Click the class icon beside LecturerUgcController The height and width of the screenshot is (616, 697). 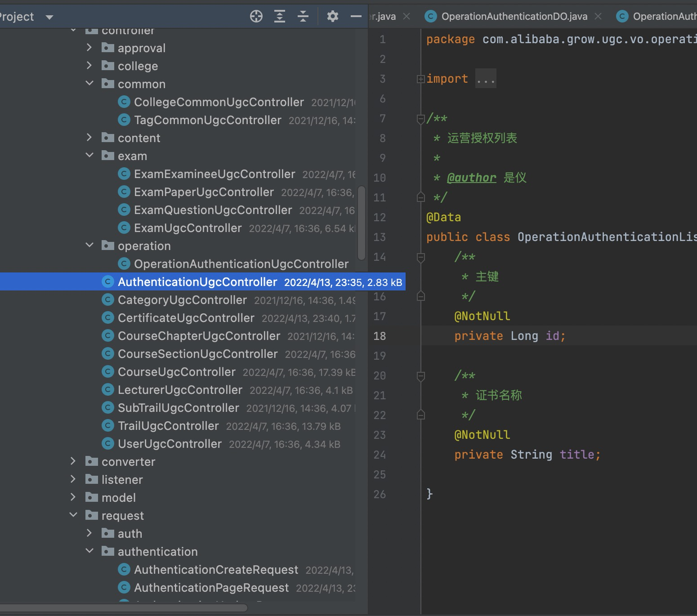click(108, 389)
